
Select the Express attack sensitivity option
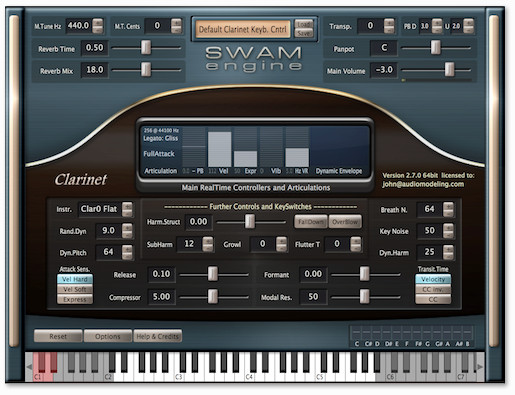tap(75, 299)
